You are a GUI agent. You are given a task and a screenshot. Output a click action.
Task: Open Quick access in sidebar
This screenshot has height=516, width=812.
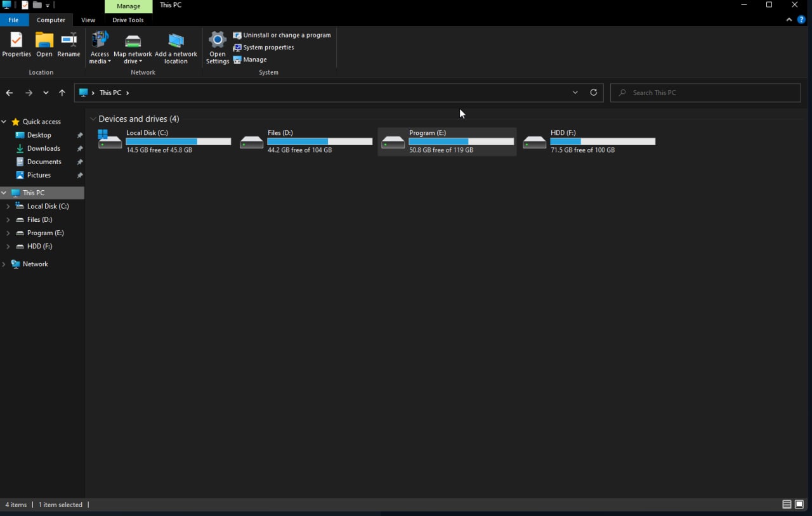(41, 122)
